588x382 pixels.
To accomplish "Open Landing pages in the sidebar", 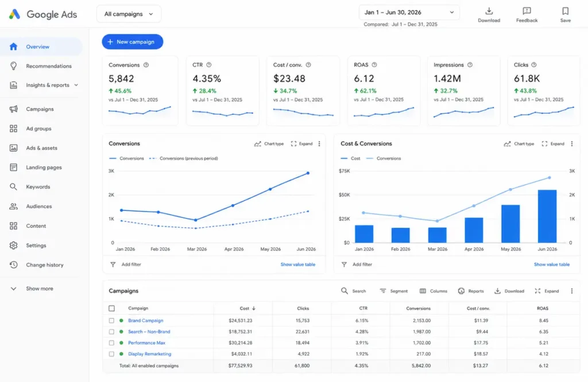I will 36,167.
